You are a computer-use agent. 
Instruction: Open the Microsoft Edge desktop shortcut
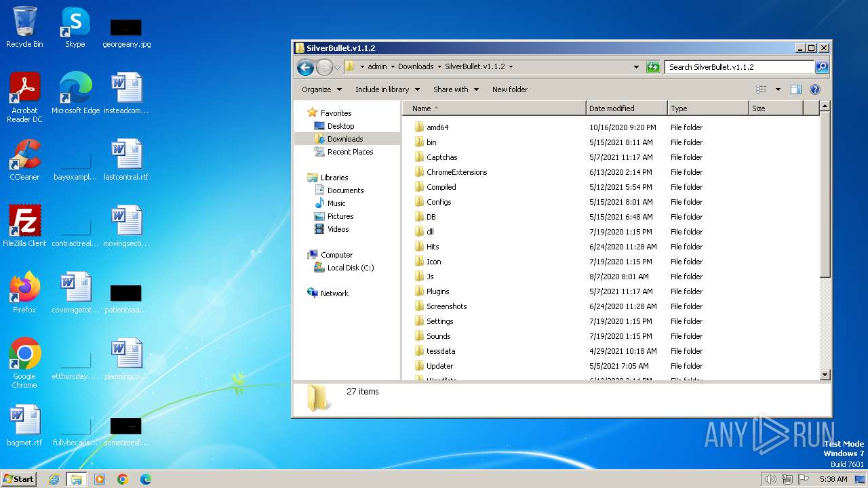(75, 94)
